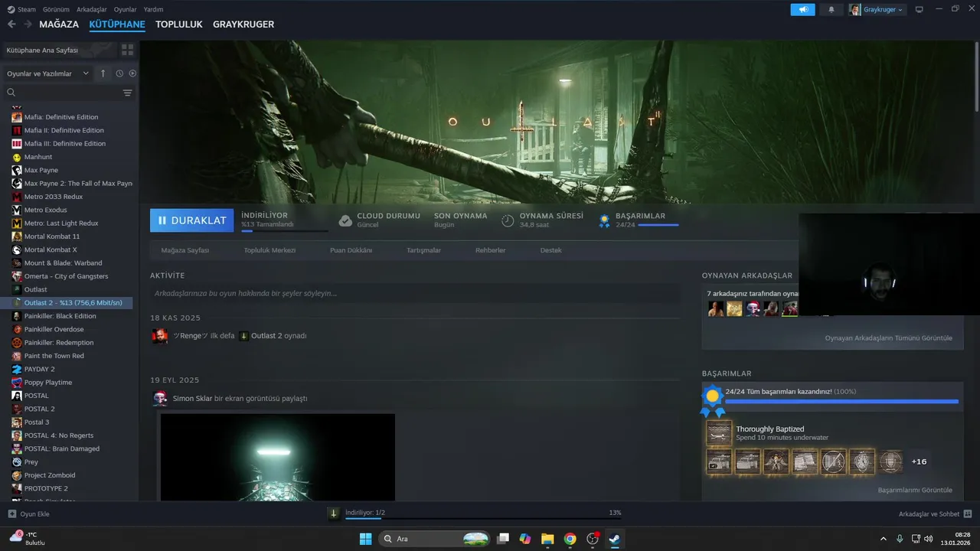This screenshot has height=551, width=980.
Task: Open the Thoroughly Baptized achievement icon
Action: click(719, 433)
